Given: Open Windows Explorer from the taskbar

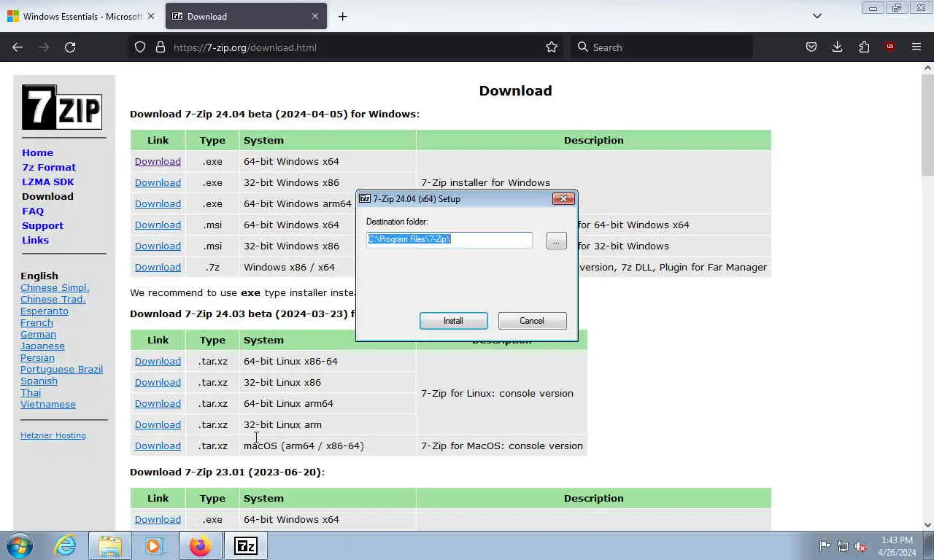Looking at the screenshot, I should pyautogui.click(x=110, y=545).
